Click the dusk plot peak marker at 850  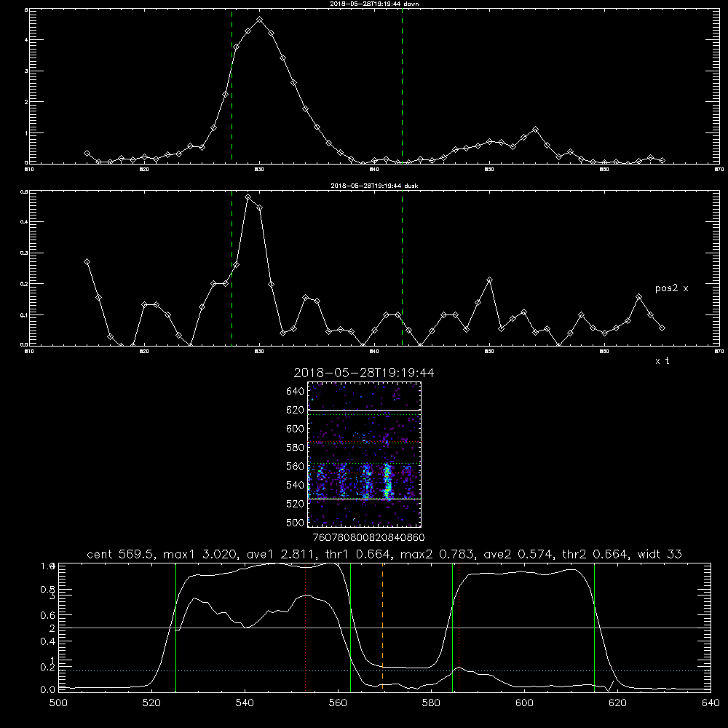(x=489, y=280)
